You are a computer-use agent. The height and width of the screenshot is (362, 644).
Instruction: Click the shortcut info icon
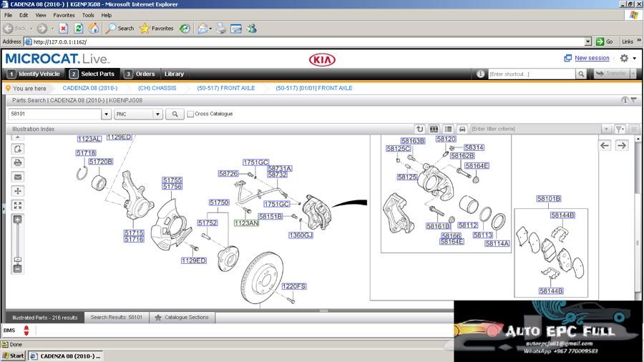pyautogui.click(x=480, y=74)
